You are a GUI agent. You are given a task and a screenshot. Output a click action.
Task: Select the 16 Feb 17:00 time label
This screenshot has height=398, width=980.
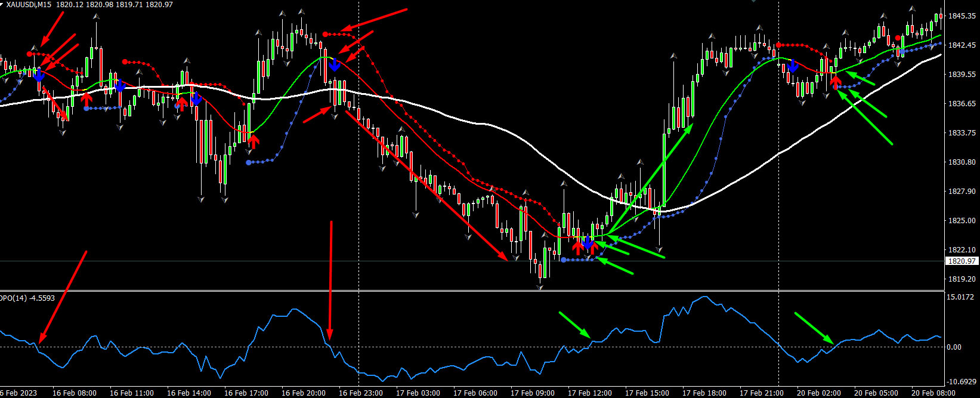point(246,393)
